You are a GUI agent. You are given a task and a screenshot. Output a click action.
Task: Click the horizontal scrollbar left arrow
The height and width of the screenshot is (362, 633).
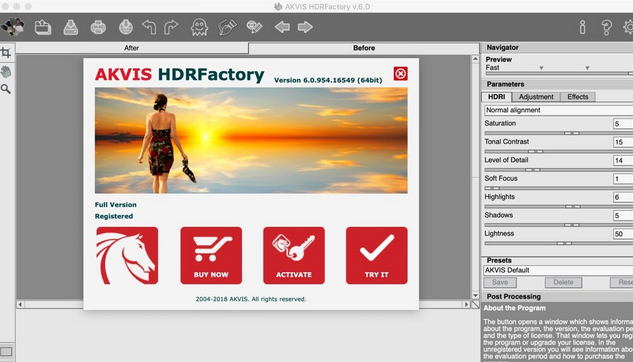(20, 304)
